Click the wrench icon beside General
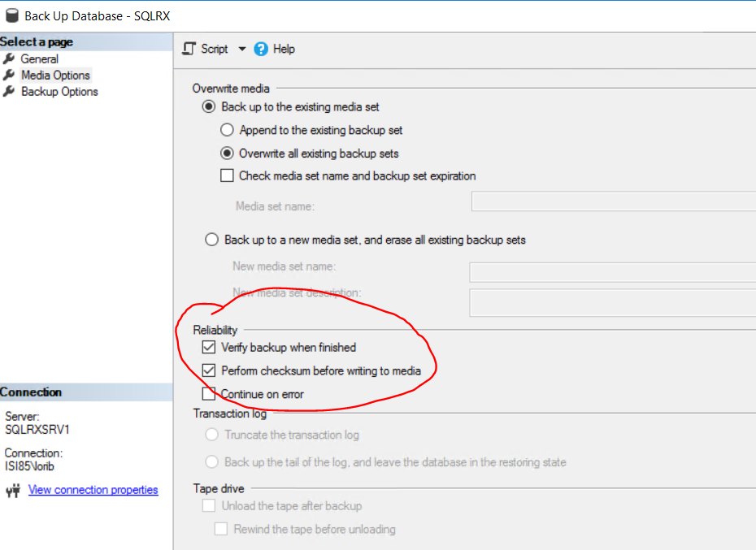 [x=9, y=58]
